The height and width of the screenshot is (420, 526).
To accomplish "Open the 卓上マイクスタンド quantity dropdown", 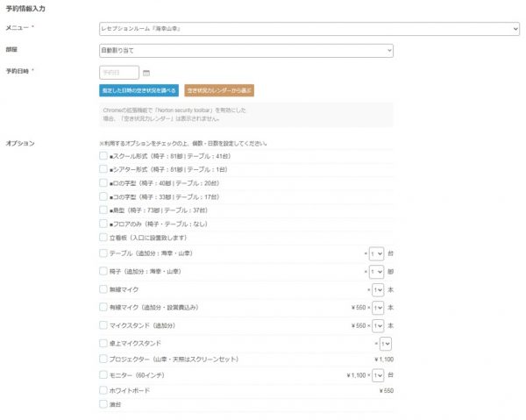I will coord(386,344).
